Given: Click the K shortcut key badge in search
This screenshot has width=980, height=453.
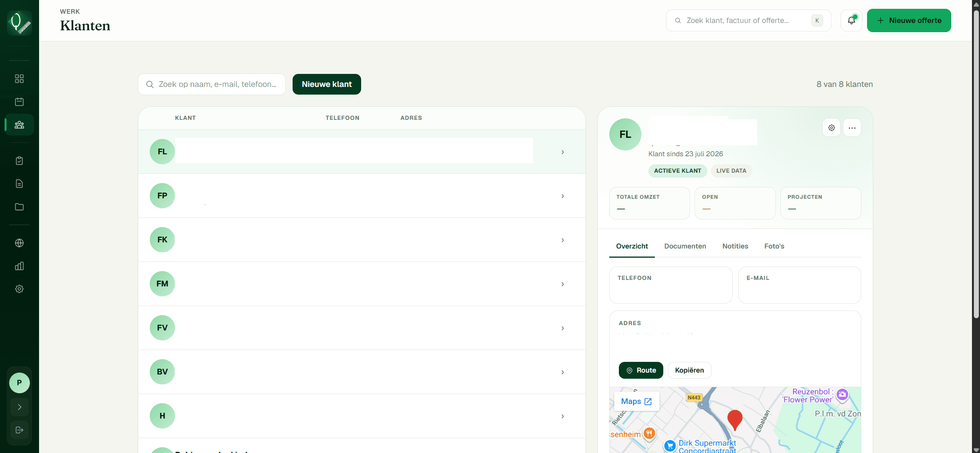Looking at the screenshot, I should click(x=817, y=21).
